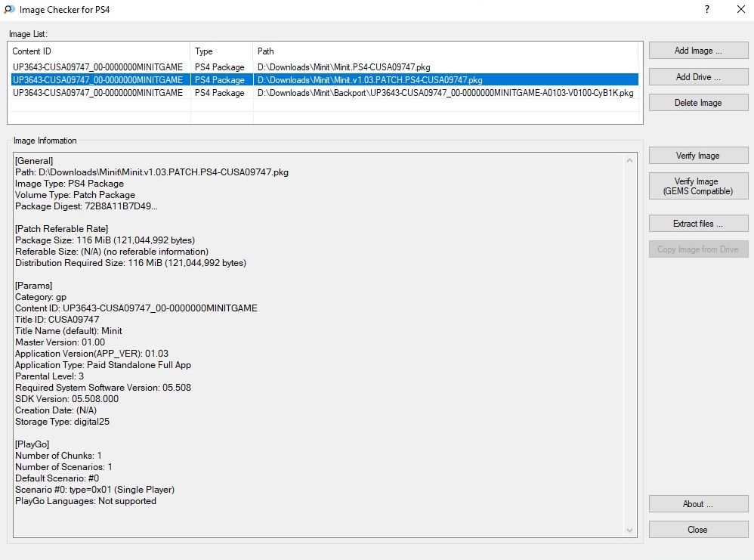
Task: Delete the selected image from the list
Action: tap(698, 103)
